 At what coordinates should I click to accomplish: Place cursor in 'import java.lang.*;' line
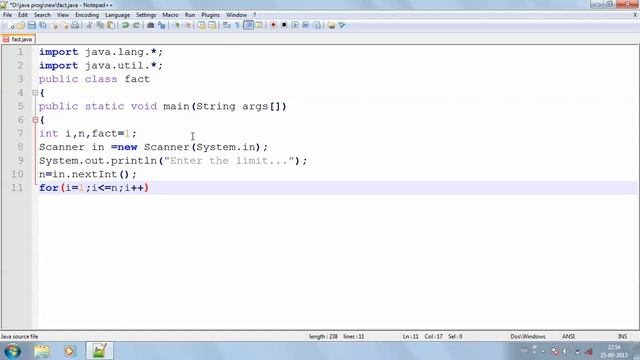pyautogui.click(x=101, y=52)
